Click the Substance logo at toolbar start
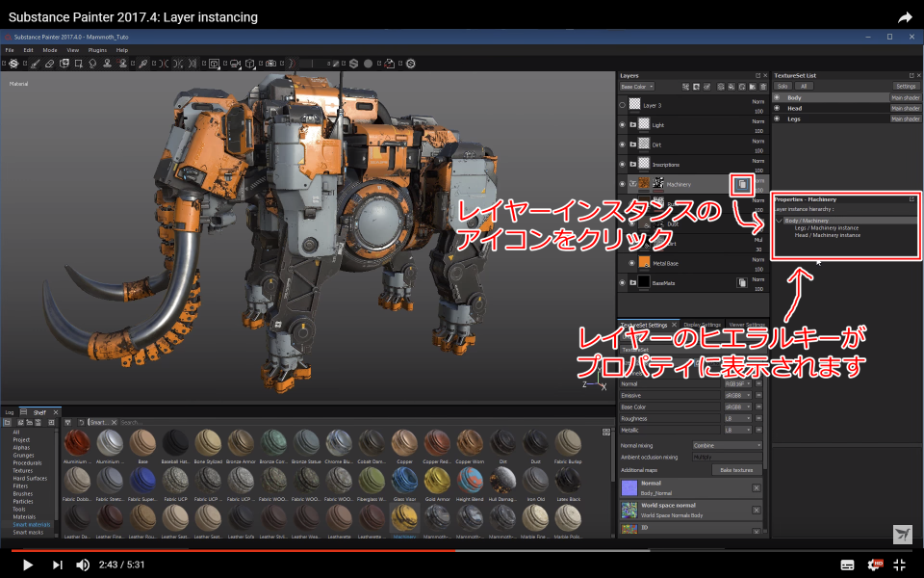Screen dimensions: 924x578 (x=13, y=64)
